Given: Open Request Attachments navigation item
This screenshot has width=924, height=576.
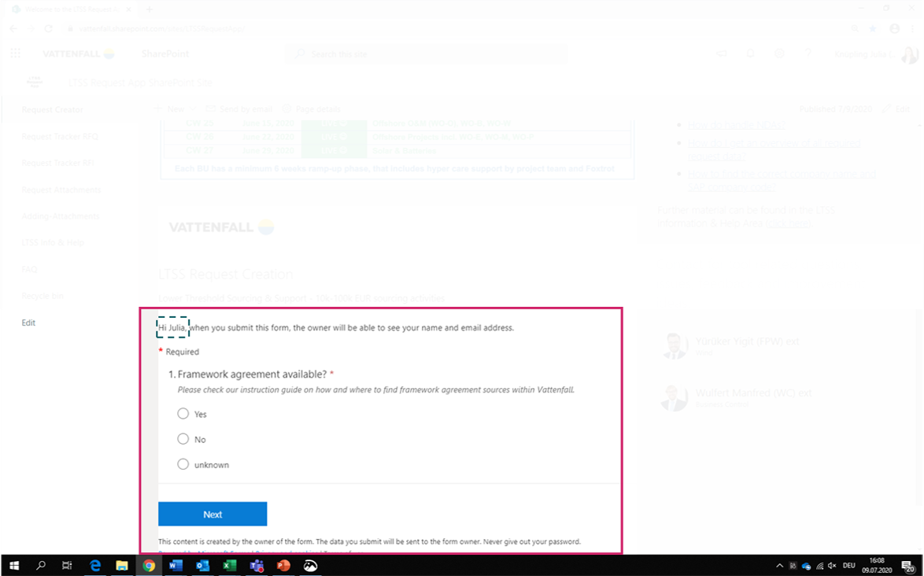Looking at the screenshot, I should click(61, 190).
